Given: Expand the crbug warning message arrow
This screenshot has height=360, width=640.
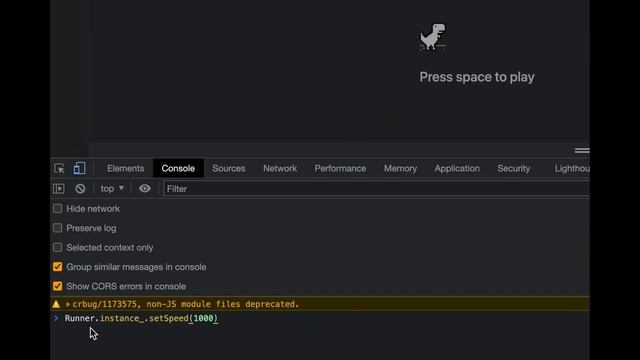Looking at the screenshot, I should (x=68, y=304).
